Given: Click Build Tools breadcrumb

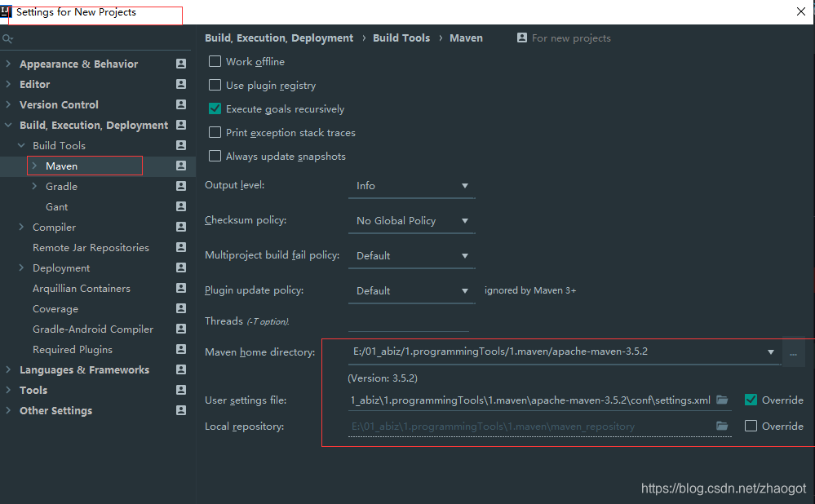Looking at the screenshot, I should [x=401, y=38].
